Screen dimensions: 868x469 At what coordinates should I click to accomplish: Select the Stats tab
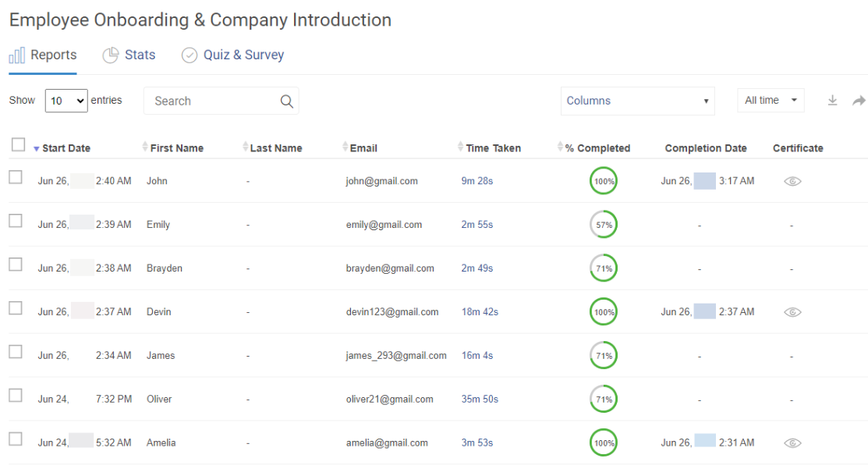click(140, 55)
